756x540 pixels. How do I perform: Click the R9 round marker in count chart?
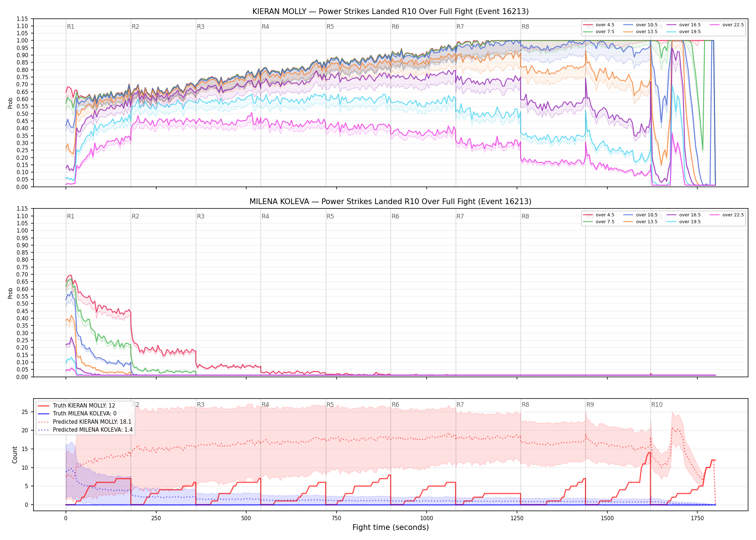[590, 405]
